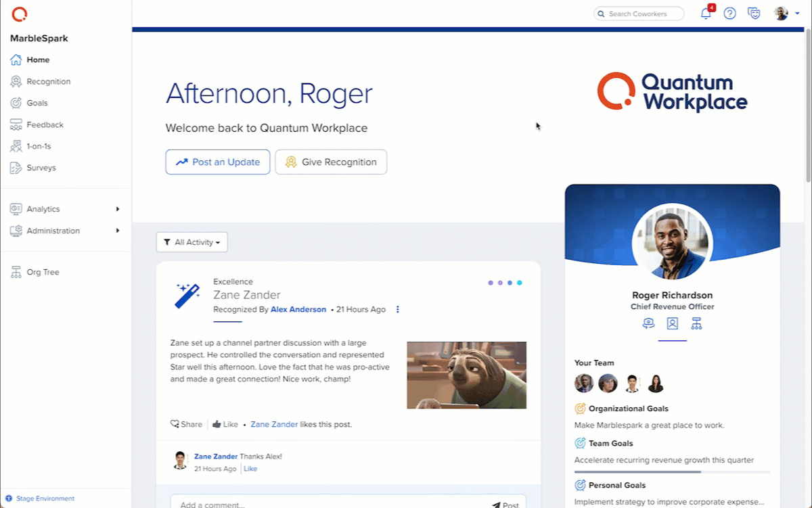
Task: Open the three-dot menu on the recognition post
Action: pos(398,310)
